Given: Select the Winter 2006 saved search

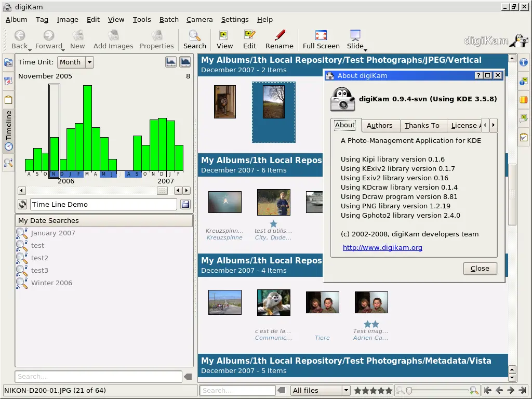Looking at the screenshot, I should click(x=51, y=283).
